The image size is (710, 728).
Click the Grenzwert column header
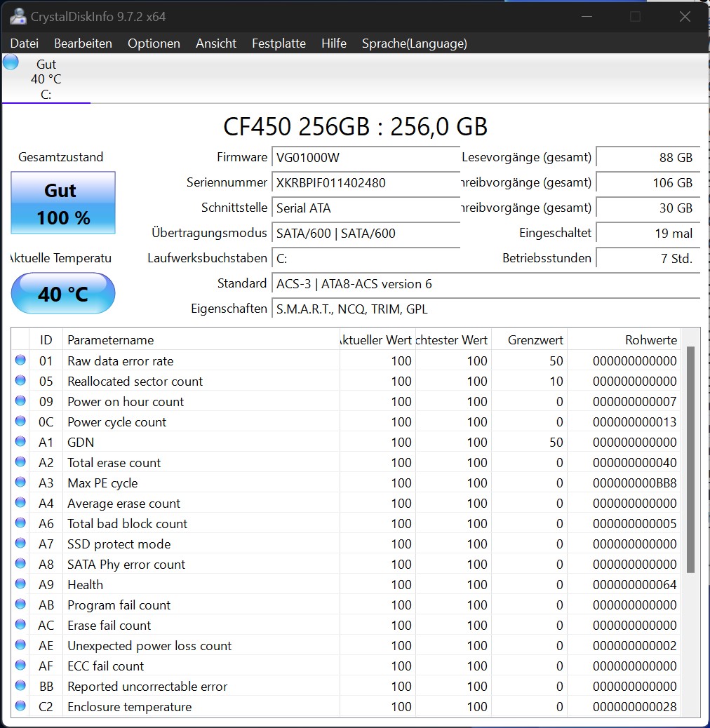click(530, 340)
